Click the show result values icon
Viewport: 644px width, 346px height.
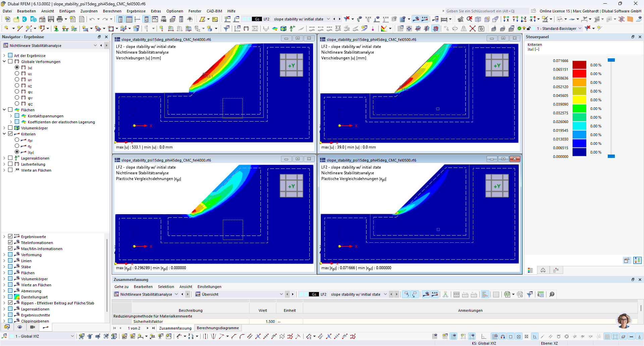pos(425,19)
